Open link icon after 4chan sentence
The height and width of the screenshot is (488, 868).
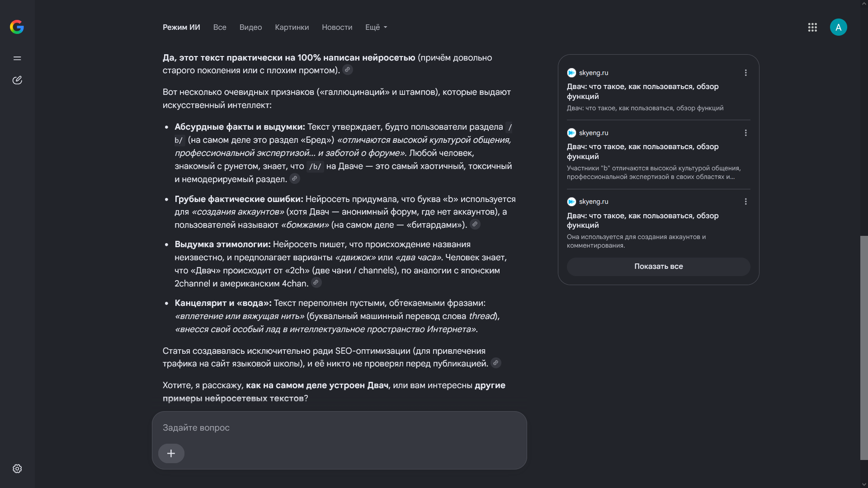click(x=316, y=282)
